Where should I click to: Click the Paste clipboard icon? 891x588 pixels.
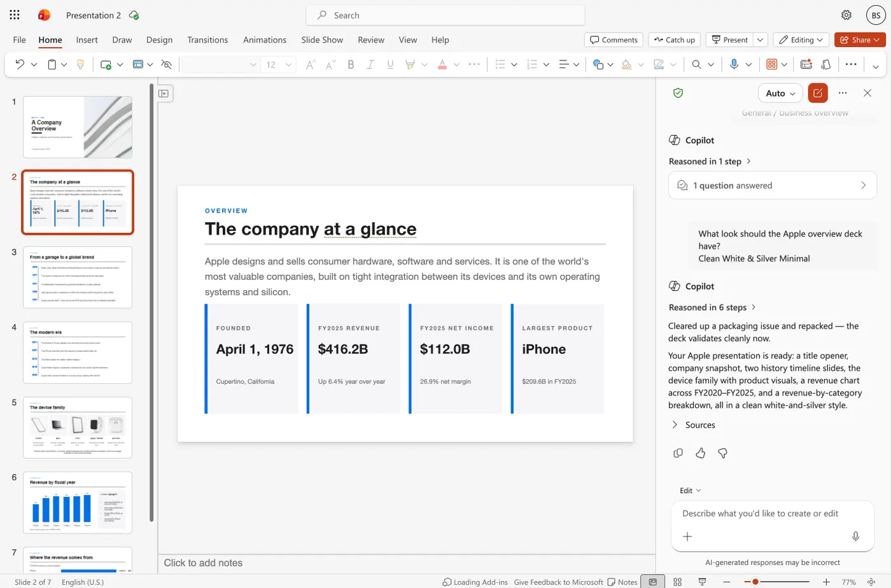tap(52, 64)
